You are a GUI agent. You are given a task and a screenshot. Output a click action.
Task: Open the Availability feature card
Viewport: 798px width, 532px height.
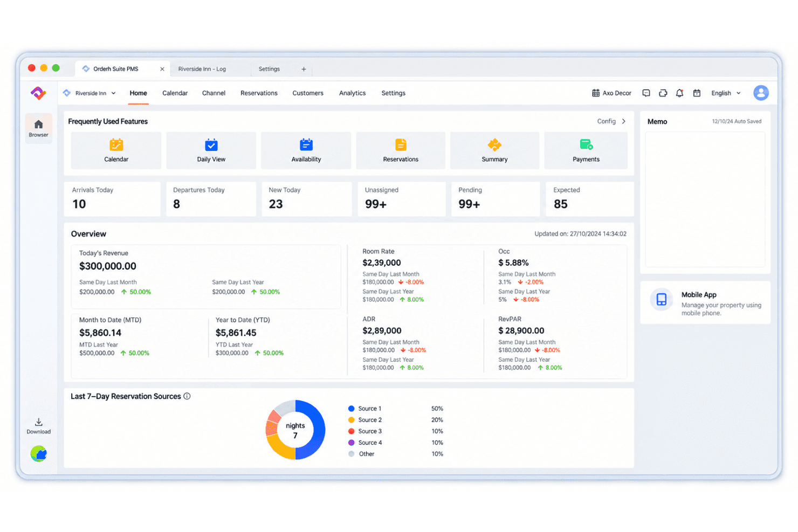coord(306,150)
